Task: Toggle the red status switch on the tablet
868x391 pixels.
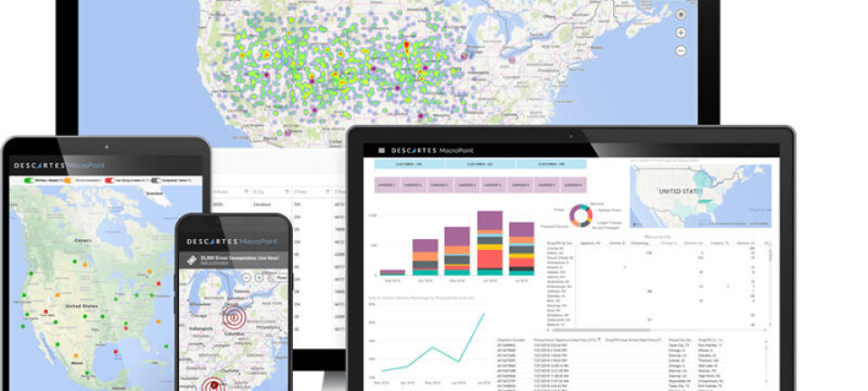Action: (x=109, y=181)
